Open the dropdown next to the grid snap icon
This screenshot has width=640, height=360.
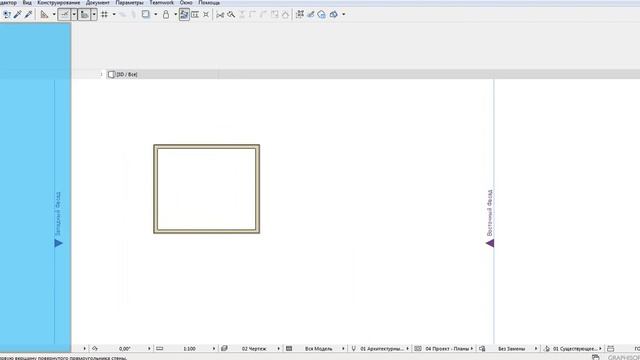click(x=114, y=15)
